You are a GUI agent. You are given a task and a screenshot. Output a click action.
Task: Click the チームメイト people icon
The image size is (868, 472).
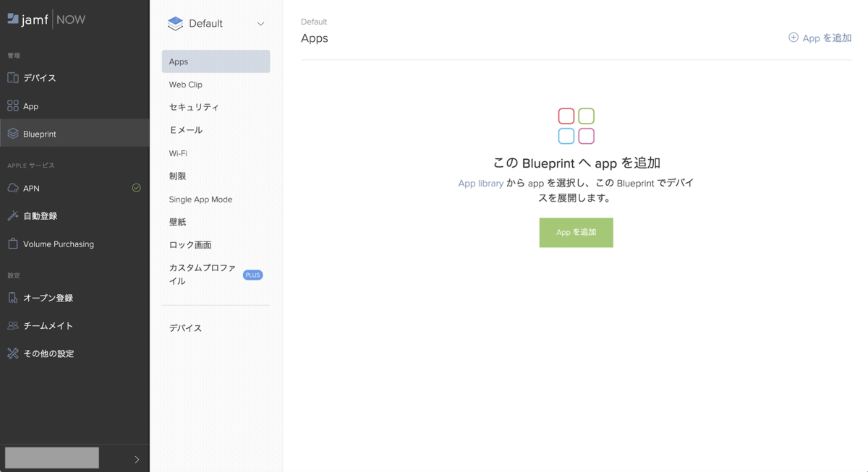13,325
